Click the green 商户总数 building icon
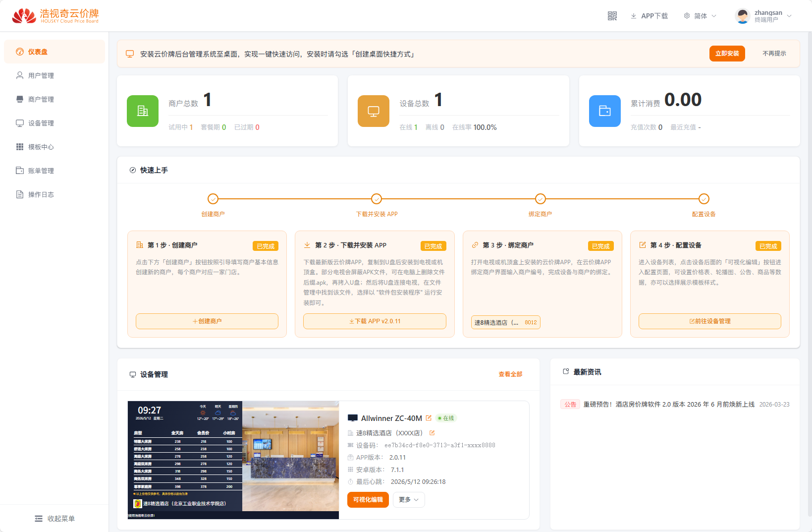Screen dimensions: 812x532 click(143, 111)
